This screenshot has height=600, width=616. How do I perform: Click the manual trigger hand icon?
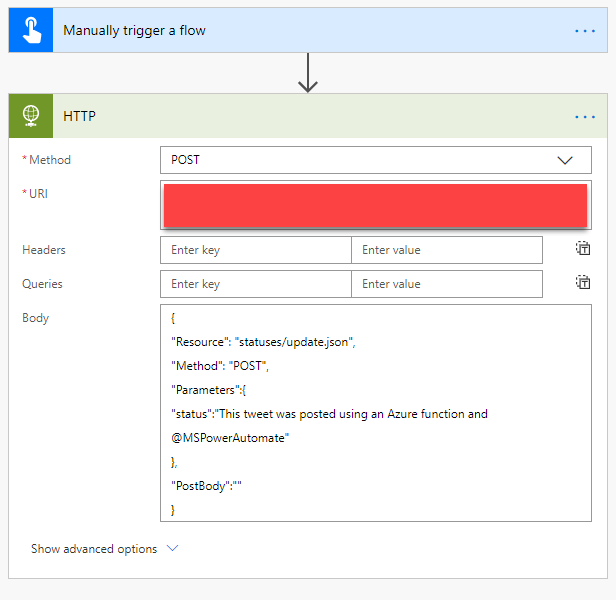click(30, 30)
